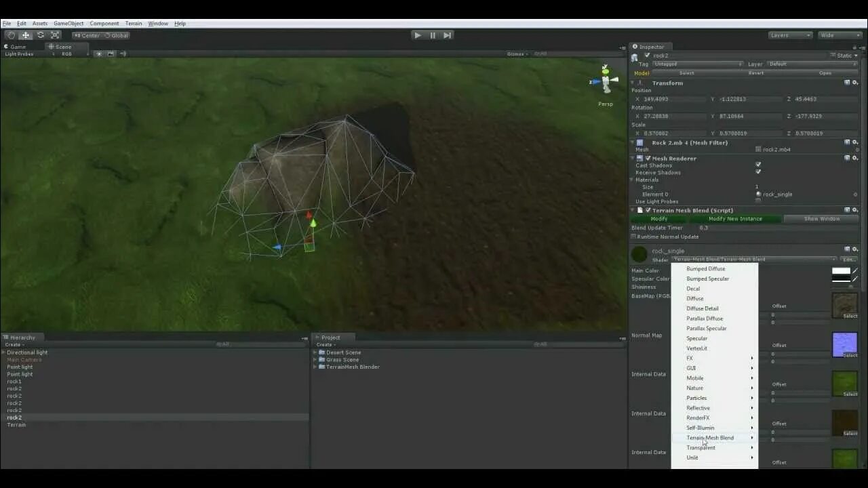This screenshot has height=488, width=868.
Task: Click Show Window button
Action: (x=821, y=219)
